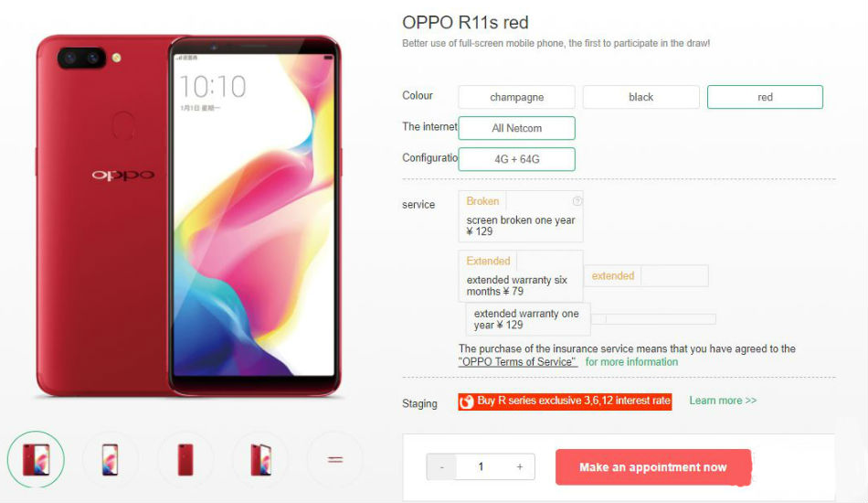The width and height of the screenshot is (868, 503).
Task: Select the angled phone side view thumbnail
Action: pyautogui.click(x=260, y=459)
